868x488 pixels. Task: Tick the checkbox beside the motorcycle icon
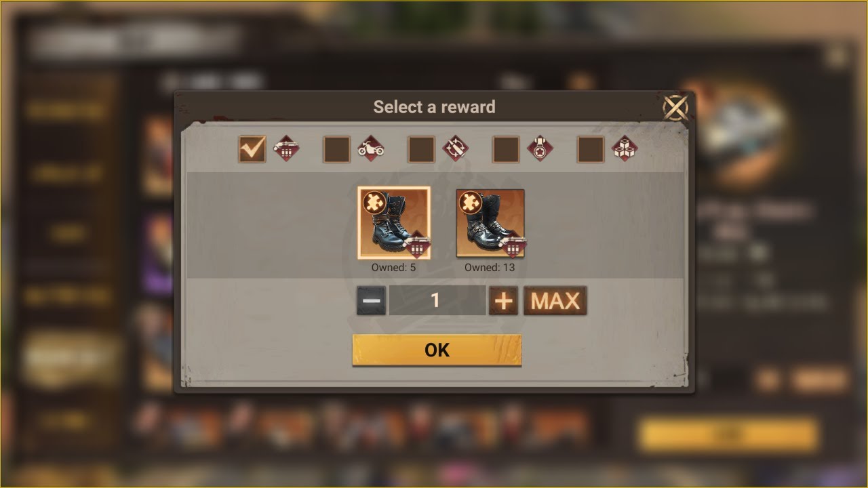coord(337,149)
